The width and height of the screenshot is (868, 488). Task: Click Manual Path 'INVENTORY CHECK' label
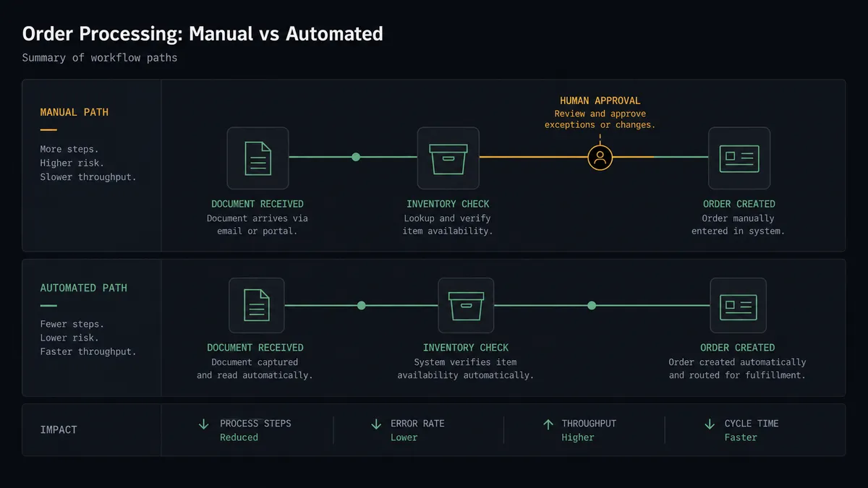coord(448,204)
